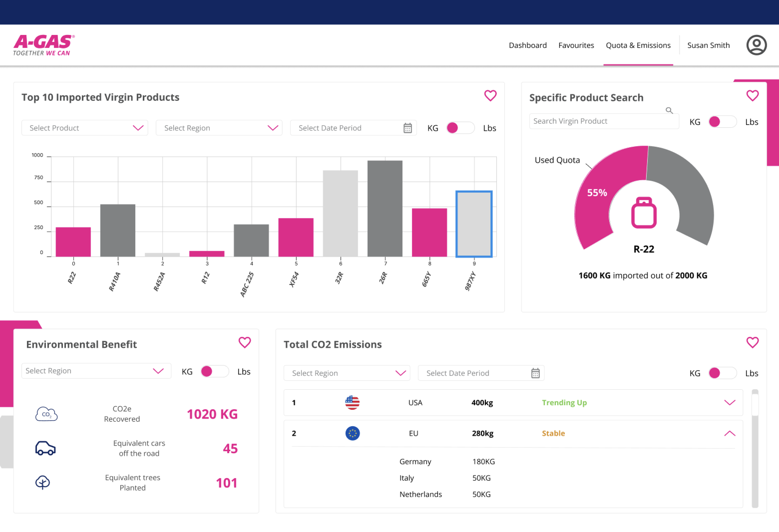Screen dimensions: 779x532
Task: Navigate to the Dashboard tab
Action: point(528,45)
